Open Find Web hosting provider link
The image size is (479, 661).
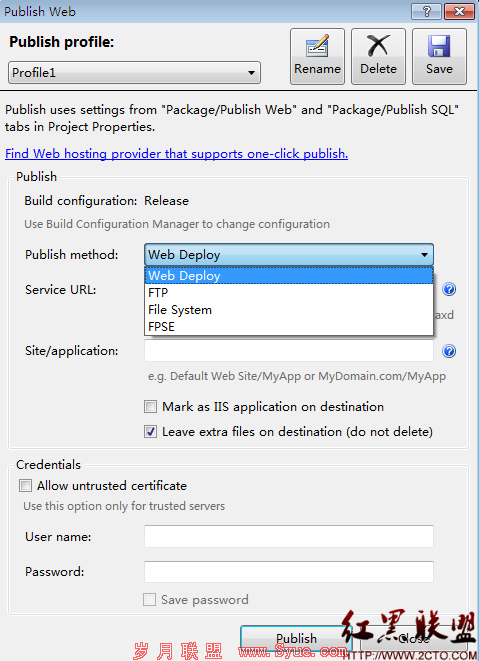coord(176,153)
